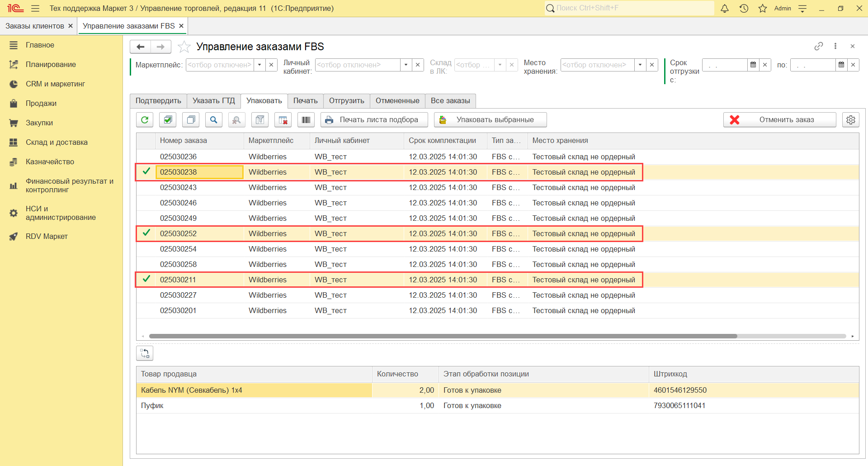
Task: Click the global search field
Action: coord(629,8)
